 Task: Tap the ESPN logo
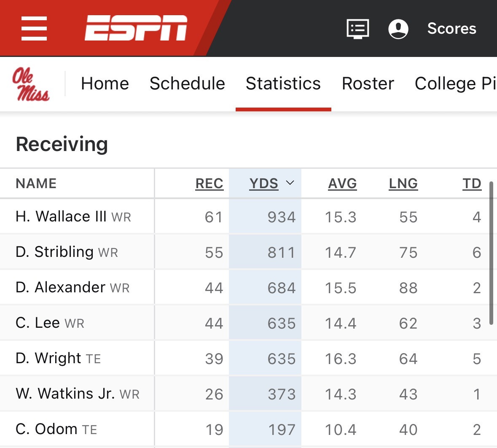point(136,28)
